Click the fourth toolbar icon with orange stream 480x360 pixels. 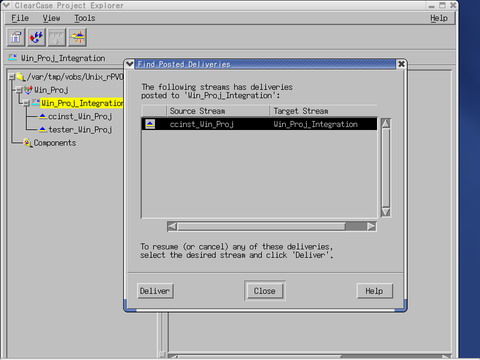78,37
